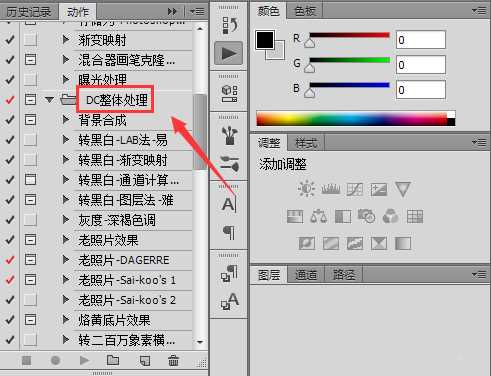The image size is (491, 376).
Task: Open the Character Styles panel icon
Action: click(x=229, y=301)
